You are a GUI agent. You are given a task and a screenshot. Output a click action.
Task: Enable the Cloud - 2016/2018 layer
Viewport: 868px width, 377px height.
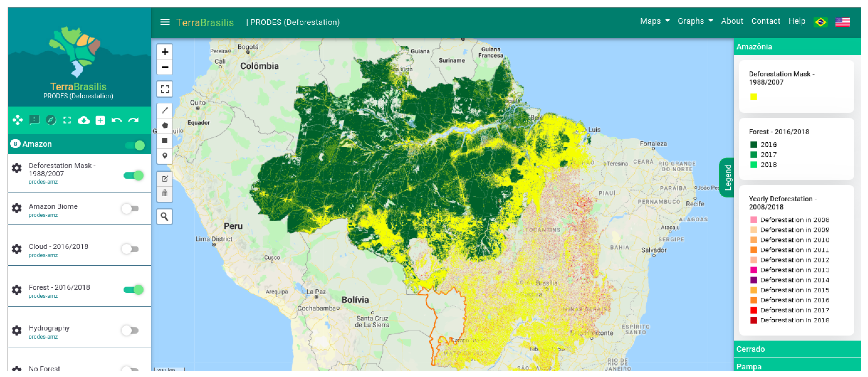click(x=130, y=249)
